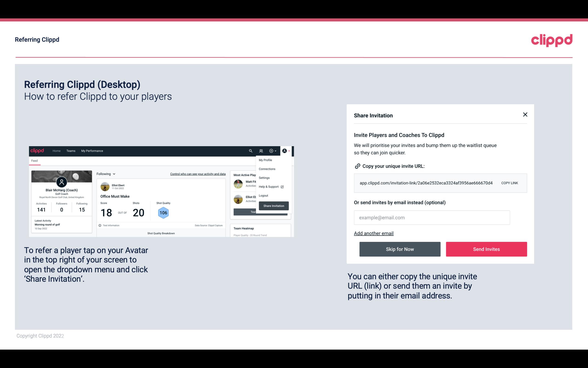Click the email input field for invite

[x=432, y=217]
